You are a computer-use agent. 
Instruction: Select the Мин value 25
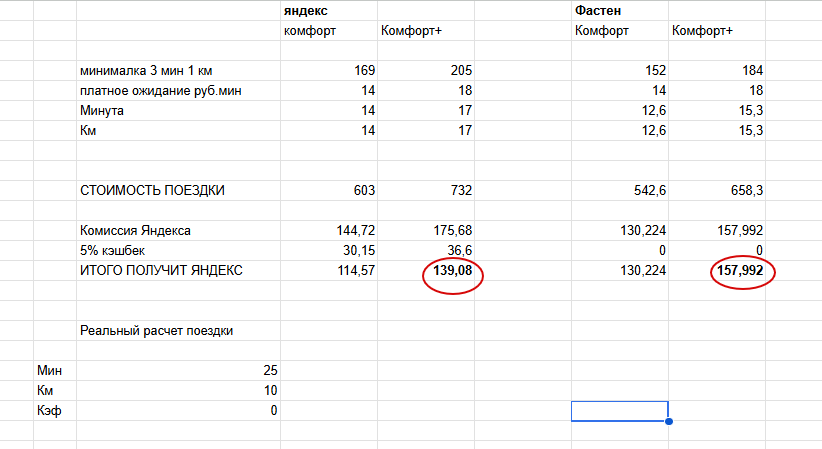270,370
